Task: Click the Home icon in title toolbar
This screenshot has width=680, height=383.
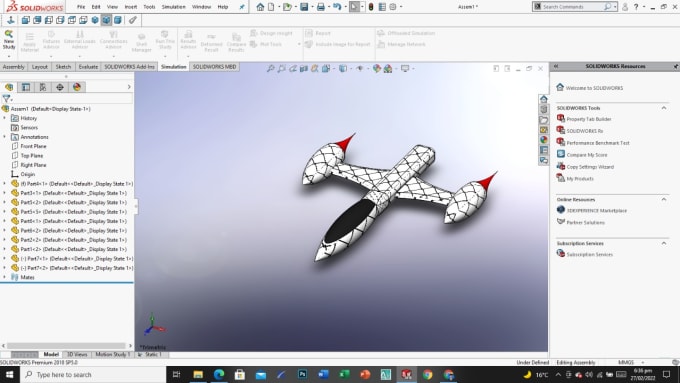Action: click(260, 7)
